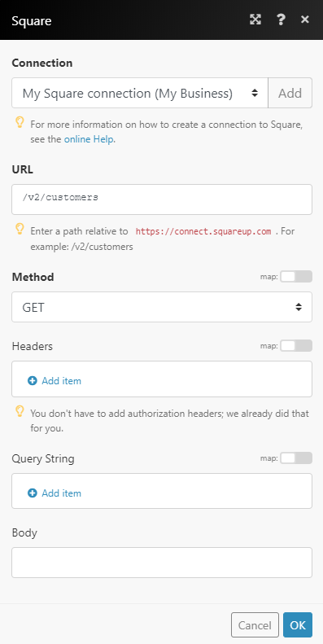Confirm with the OK button

coord(298,625)
